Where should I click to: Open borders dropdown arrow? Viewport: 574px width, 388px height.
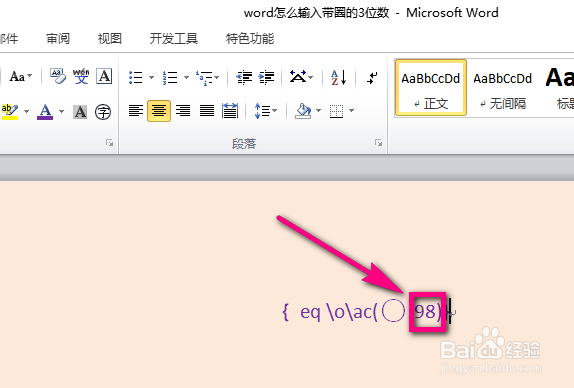[x=351, y=111]
